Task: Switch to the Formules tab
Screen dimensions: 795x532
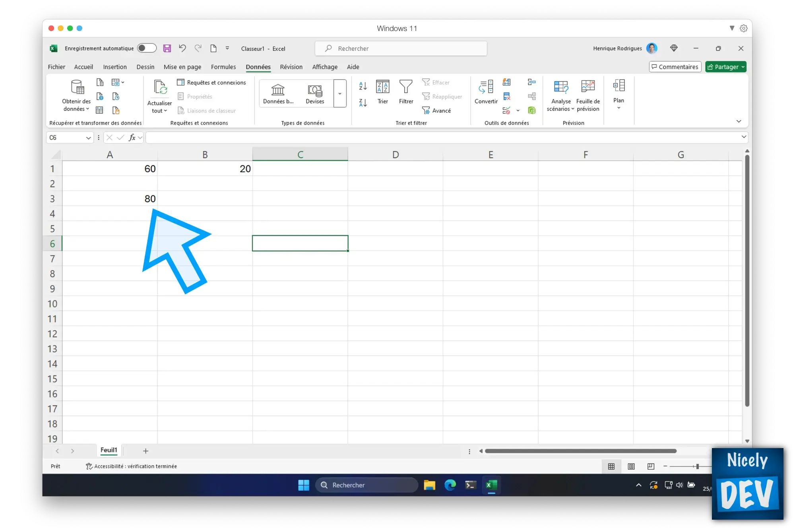Action: pos(223,67)
